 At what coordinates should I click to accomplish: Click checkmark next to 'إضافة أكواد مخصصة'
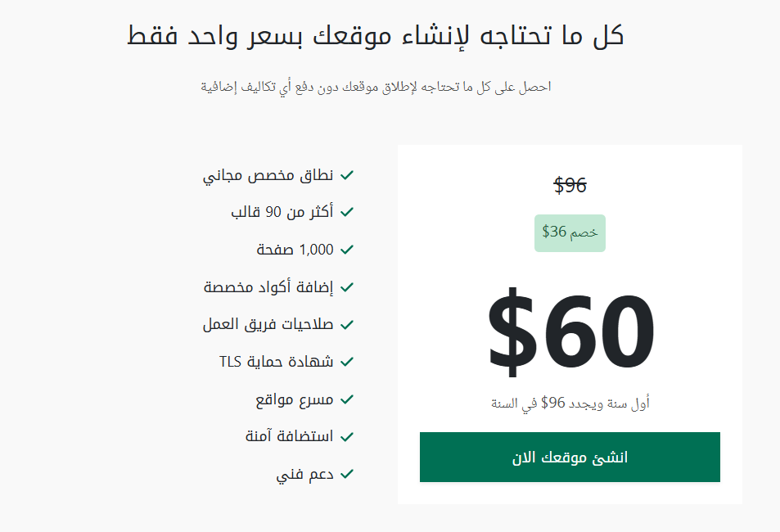click(x=347, y=287)
